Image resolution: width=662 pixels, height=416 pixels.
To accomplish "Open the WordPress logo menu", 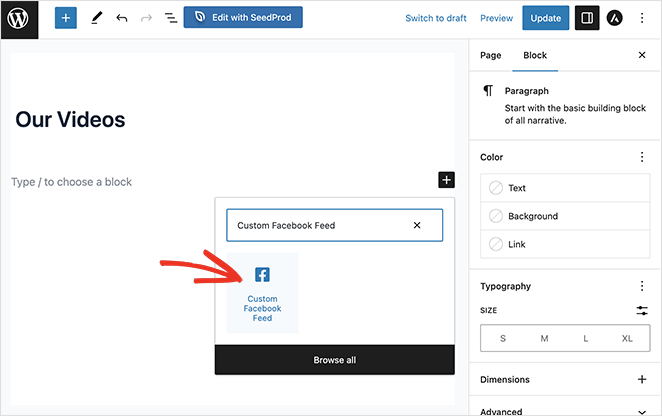I will pos(19,19).
